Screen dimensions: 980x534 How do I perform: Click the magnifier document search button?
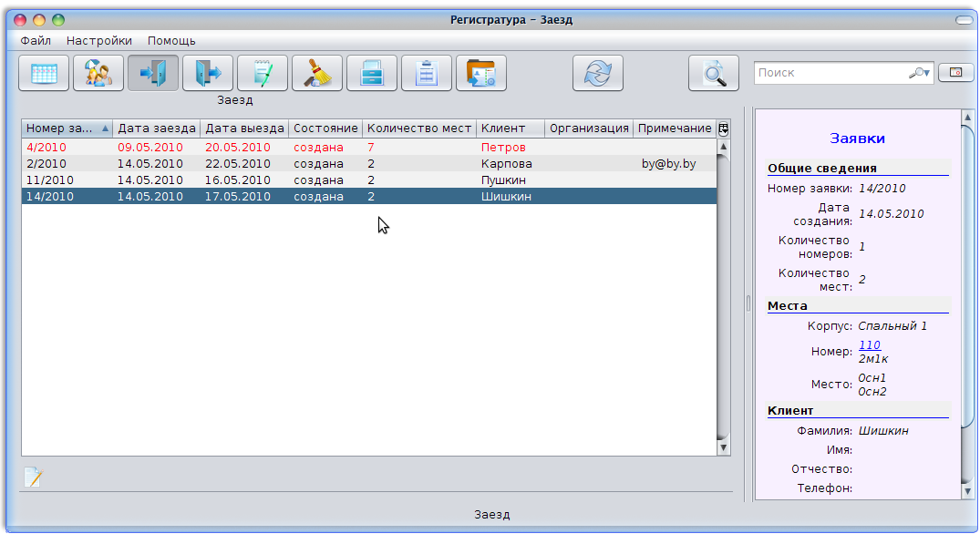[x=714, y=73]
